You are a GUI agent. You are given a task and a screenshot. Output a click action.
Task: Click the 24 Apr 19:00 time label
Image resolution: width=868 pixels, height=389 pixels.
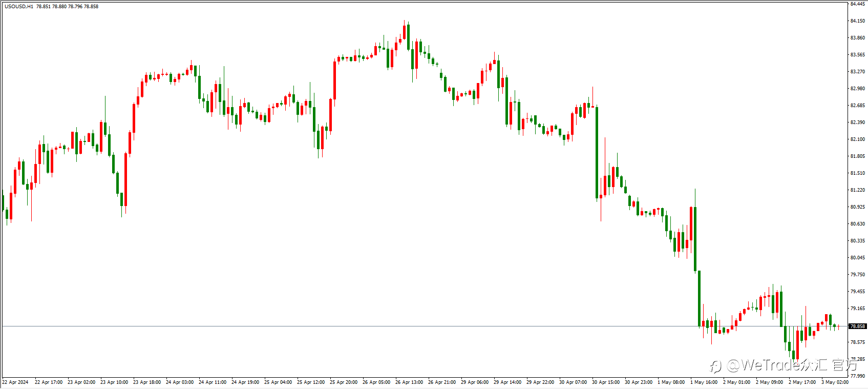[x=245, y=382]
